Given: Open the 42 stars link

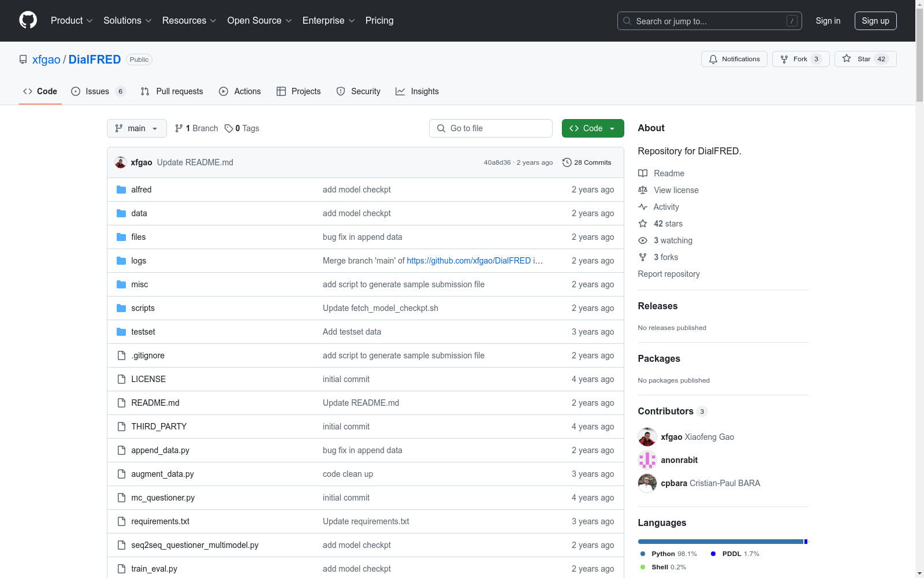Looking at the screenshot, I should pos(668,224).
